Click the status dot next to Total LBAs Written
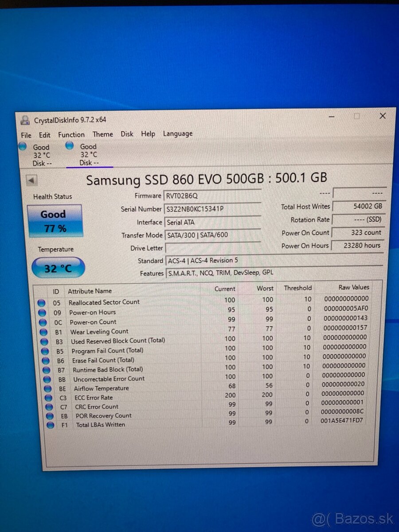 50,425
